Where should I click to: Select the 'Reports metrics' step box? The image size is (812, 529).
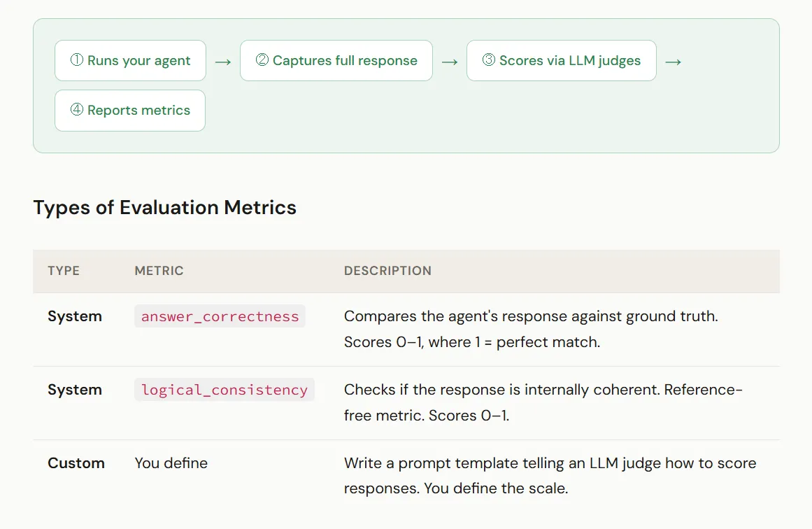[x=130, y=111]
